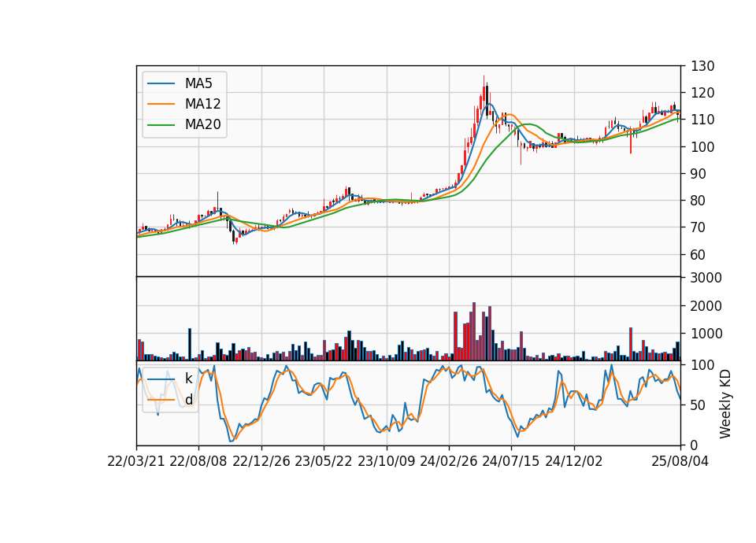Click the 50 KD axis label
This screenshot has height=543, width=756.
click(x=699, y=405)
